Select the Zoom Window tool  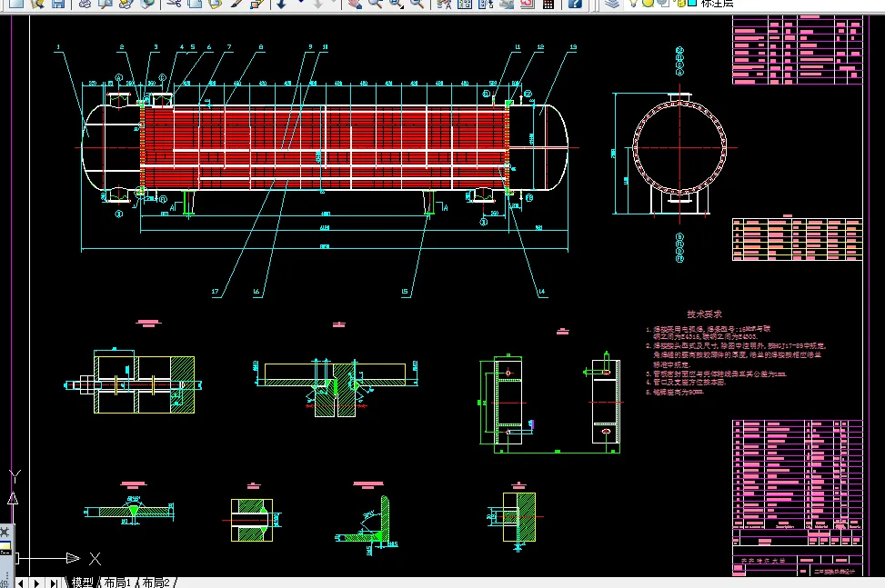(397, 4)
